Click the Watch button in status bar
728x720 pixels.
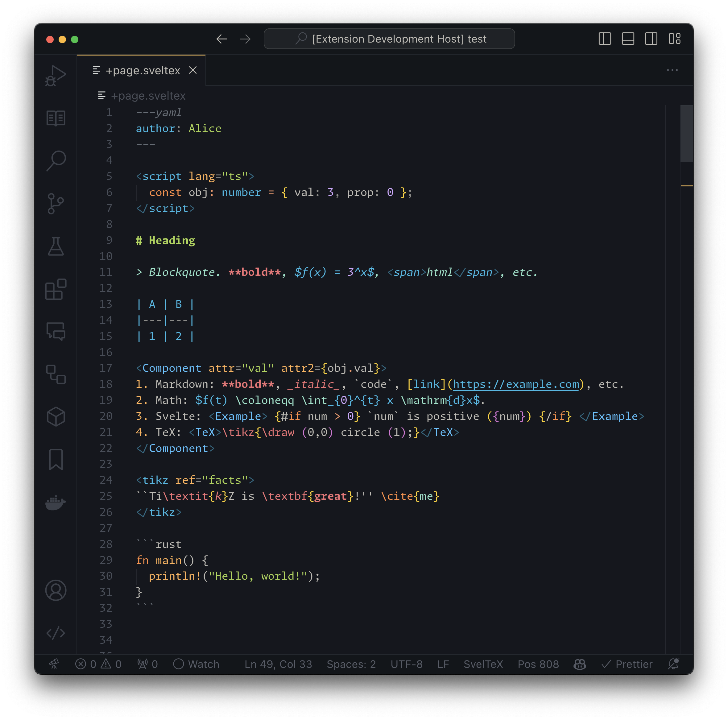tap(196, 664)
